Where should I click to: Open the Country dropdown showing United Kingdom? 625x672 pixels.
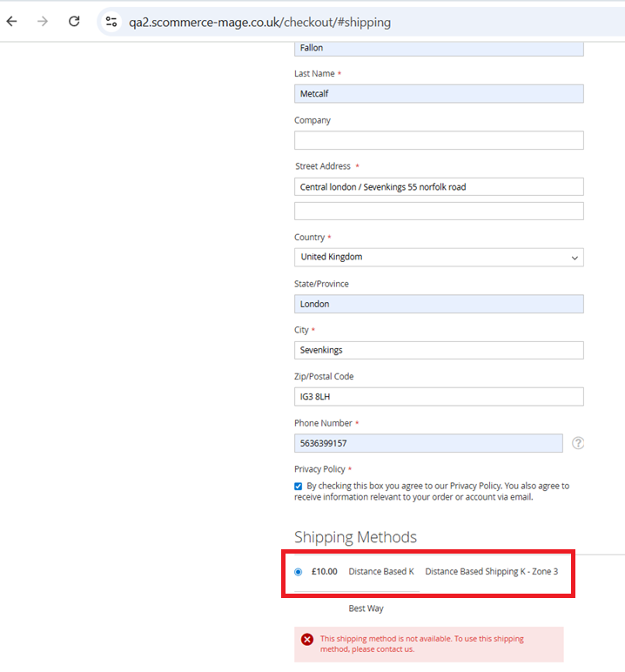tap(439, 257)
